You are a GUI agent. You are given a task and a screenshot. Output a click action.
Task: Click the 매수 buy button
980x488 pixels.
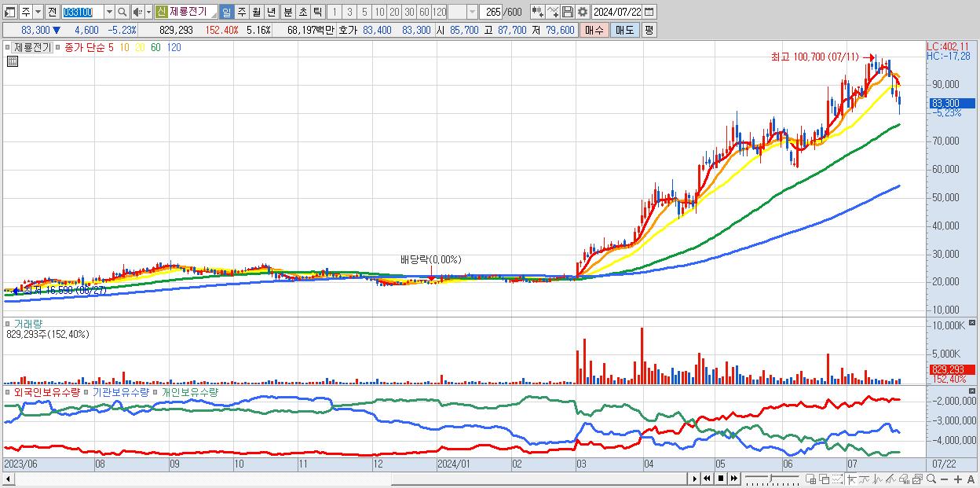pyautogui.click(x=594, y=30)
